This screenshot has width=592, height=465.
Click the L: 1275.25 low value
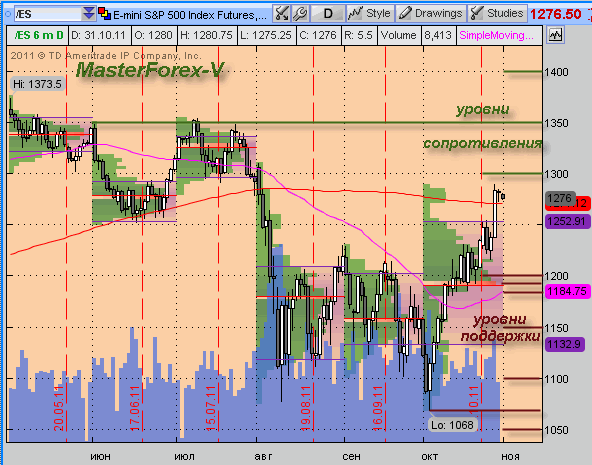[266, 35]
